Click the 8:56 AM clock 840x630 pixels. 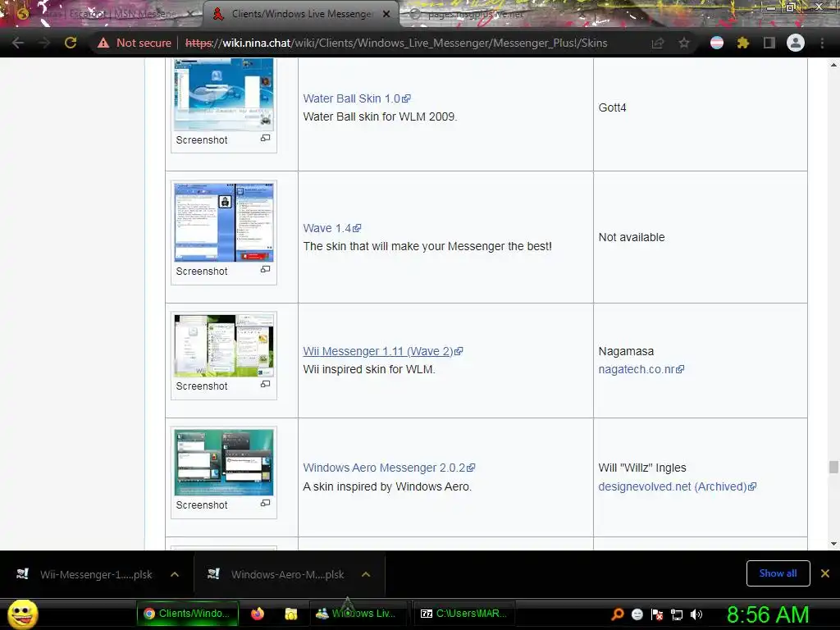(x=767, y=614)
